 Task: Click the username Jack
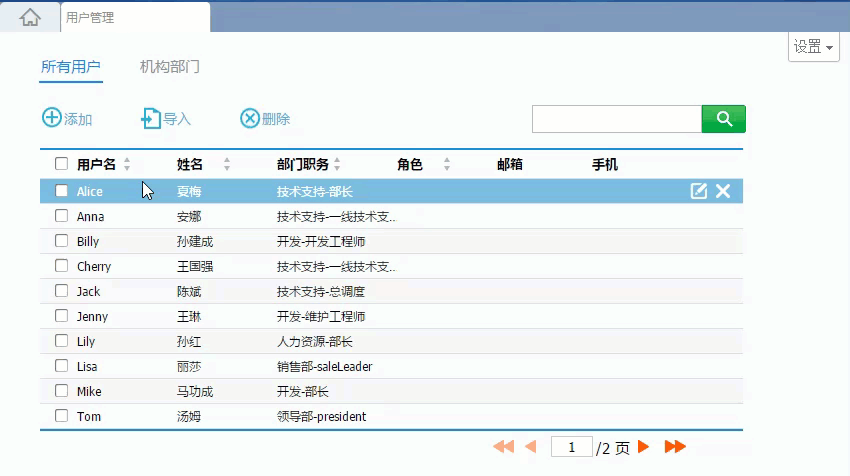point(88,291)
